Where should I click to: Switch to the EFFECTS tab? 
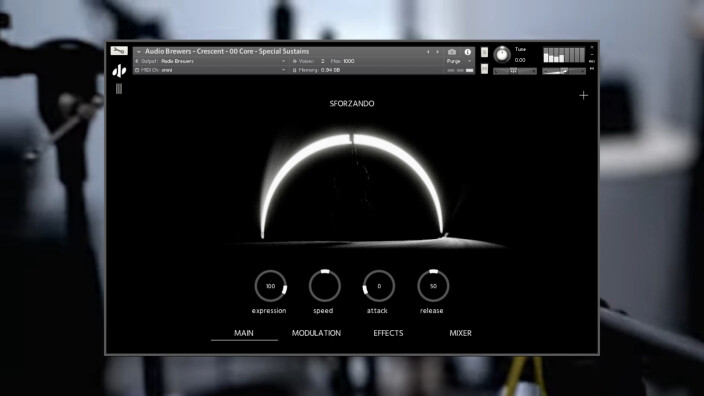pos(388,333)
